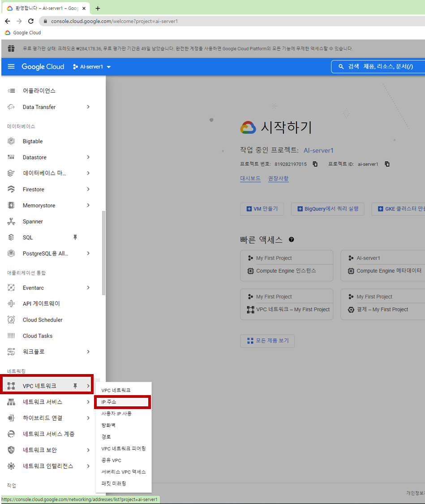Click the browser address bar URL
The width and height of the screenshot is (425, 504).
[114, 21]
